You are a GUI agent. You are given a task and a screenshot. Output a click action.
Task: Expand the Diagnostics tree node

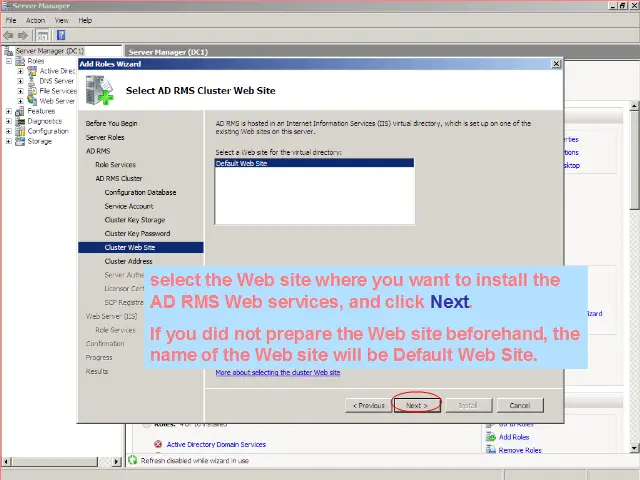coord(9,121)
